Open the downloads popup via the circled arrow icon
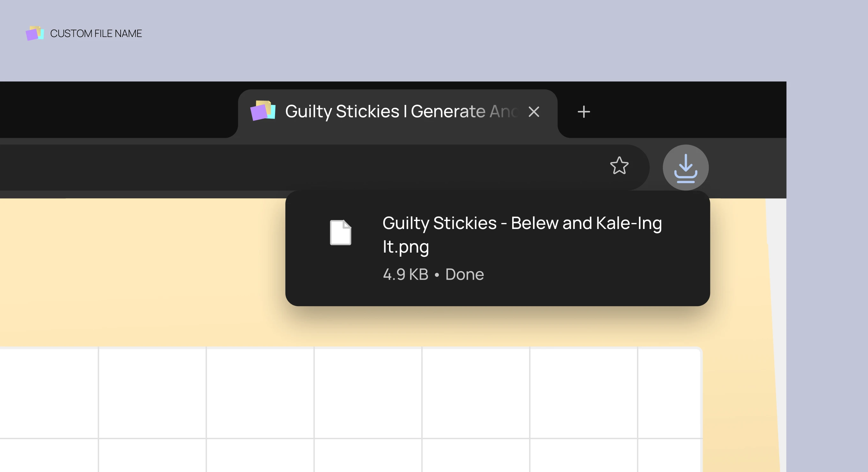Screen dimensions: 868x472 click(x=685, y=167)
